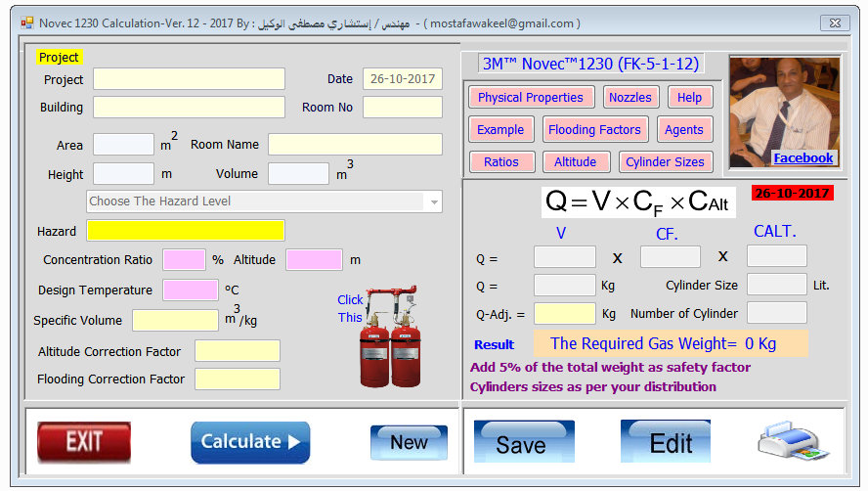868x491 pixels.
Task: Close the Novec 1230 Calculation window
Action: (x=835, y=23)
